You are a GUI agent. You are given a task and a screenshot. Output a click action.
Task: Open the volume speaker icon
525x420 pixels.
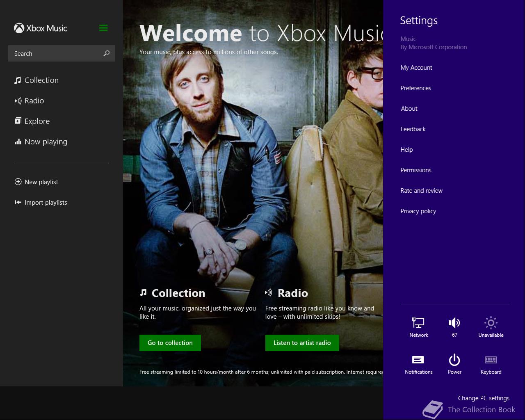pos(454,322)
